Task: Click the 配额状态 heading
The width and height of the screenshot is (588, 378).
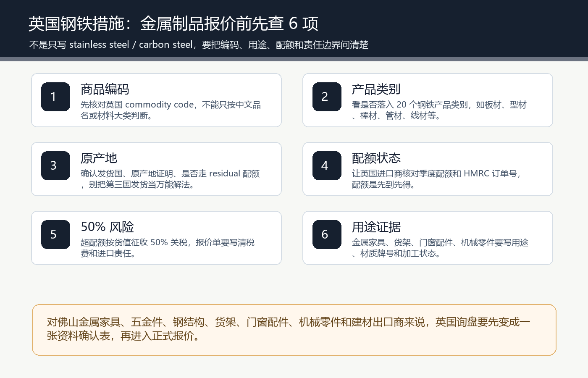Action: [376, 158]
